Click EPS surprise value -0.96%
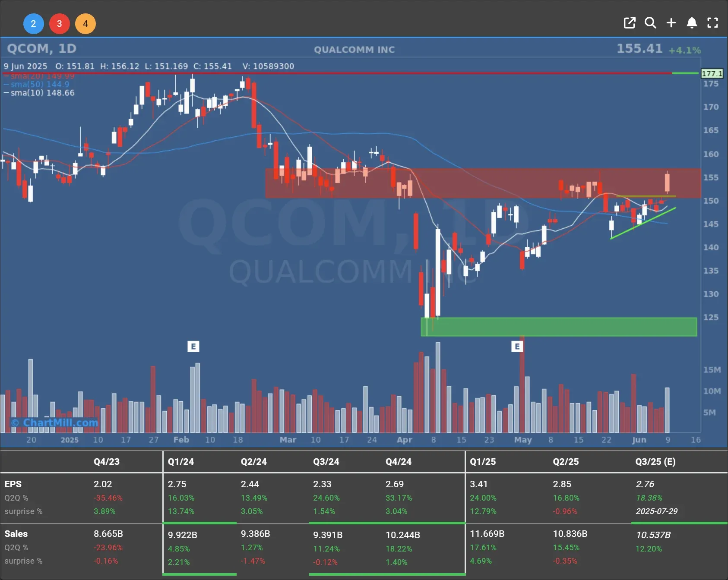728x580 pixels. (x=565, y=511)
